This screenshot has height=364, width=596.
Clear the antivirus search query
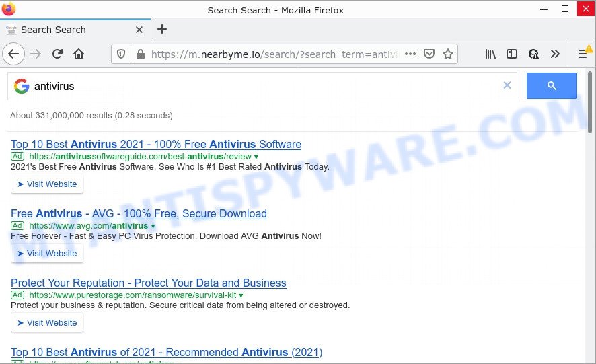point(507,85)
